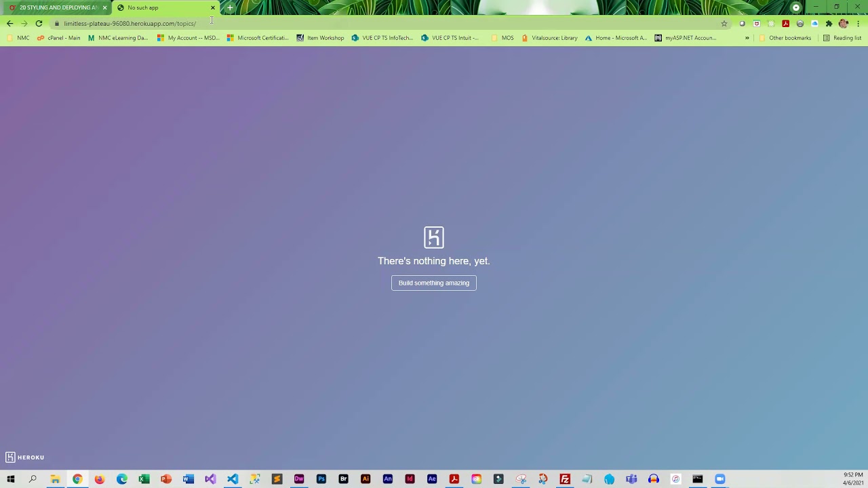868x488 pixels.
Task: Launch Visual Studio from the taskbar
Action: tap(210, 479)
